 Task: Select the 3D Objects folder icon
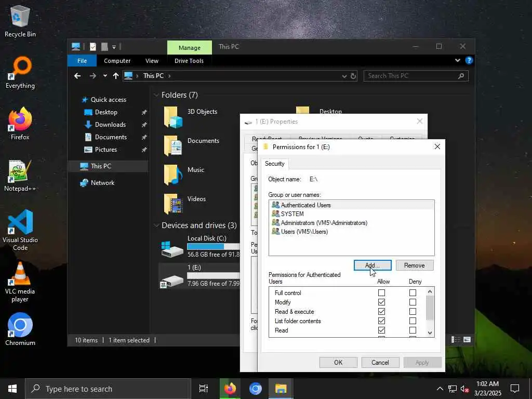point(173,117)
